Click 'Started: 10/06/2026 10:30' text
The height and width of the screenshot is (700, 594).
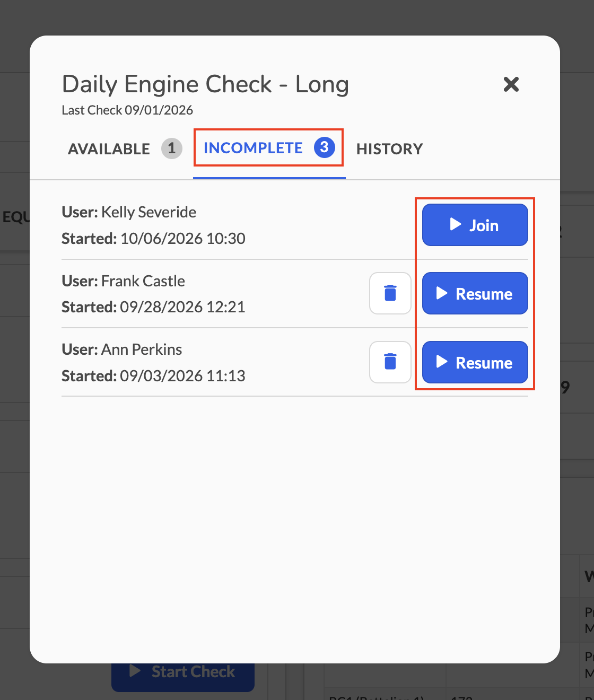pos(153,239)
